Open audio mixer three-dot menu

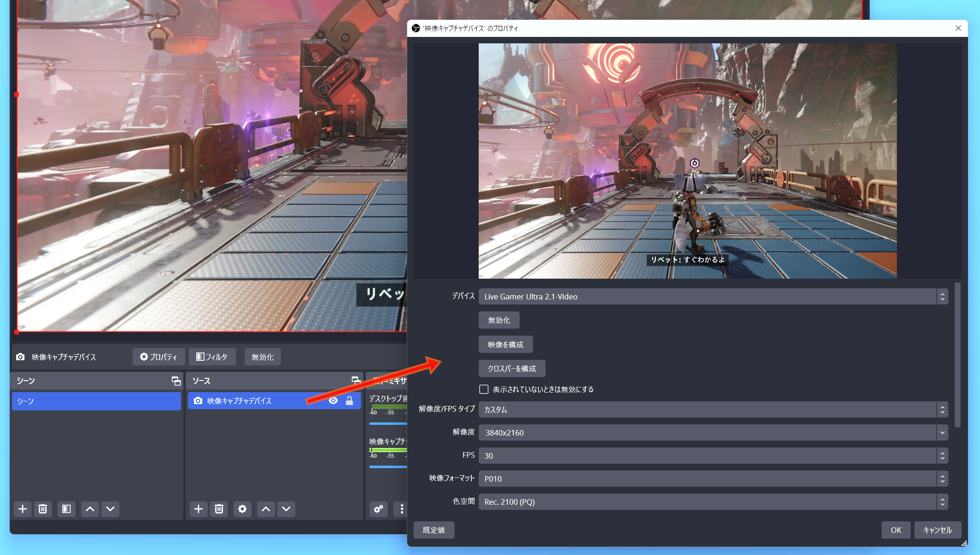(x=402, y=509)
